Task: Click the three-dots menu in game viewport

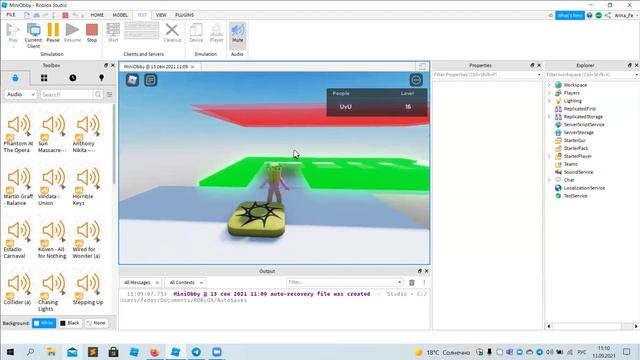Action: tap(416, 80)
